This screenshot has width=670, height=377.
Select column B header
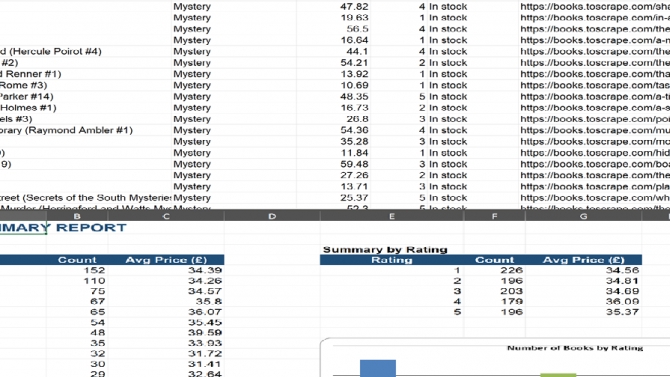click(x=77, y=216)
